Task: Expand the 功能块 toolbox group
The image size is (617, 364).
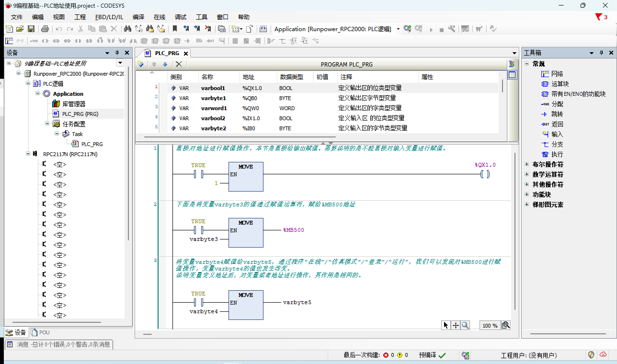Action: point(526,194)
